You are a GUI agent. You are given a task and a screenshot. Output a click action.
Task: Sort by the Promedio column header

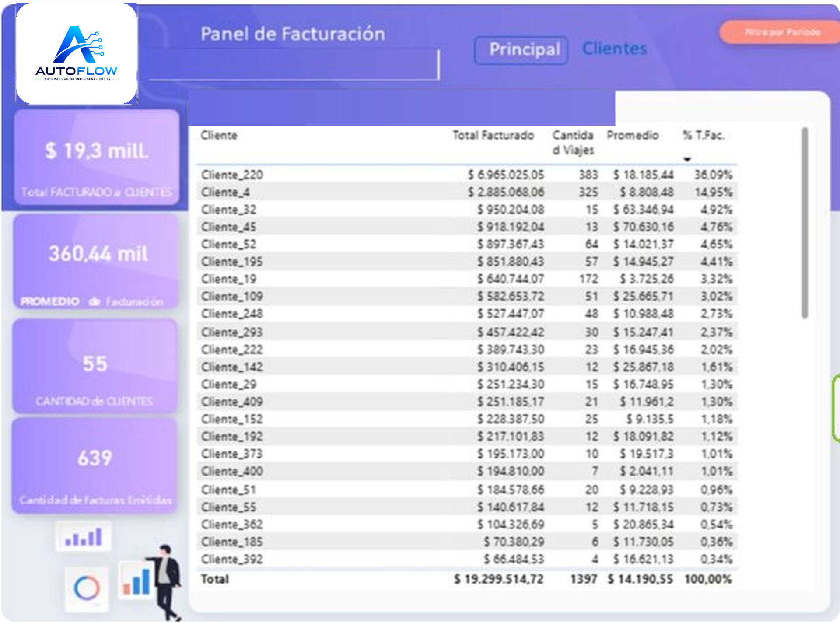click(633, 135)
